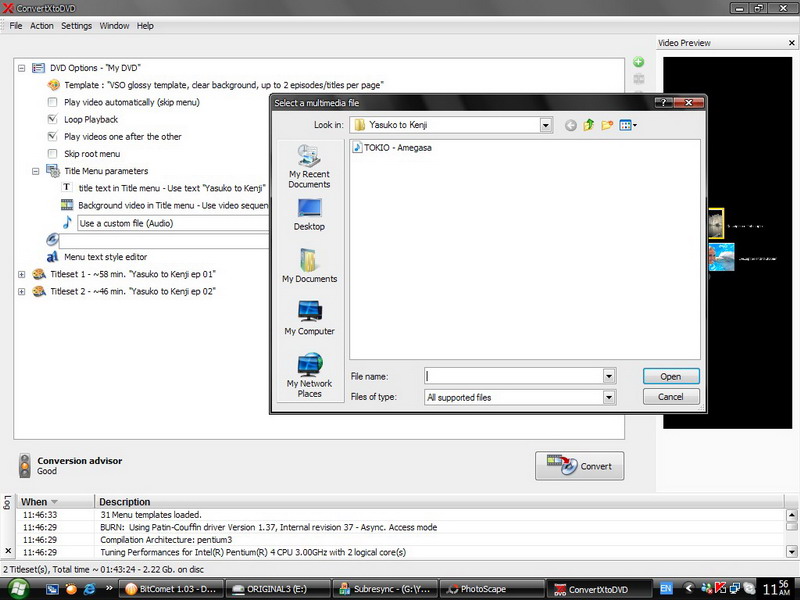Open My Documents in the places bar

coord(309,266)
